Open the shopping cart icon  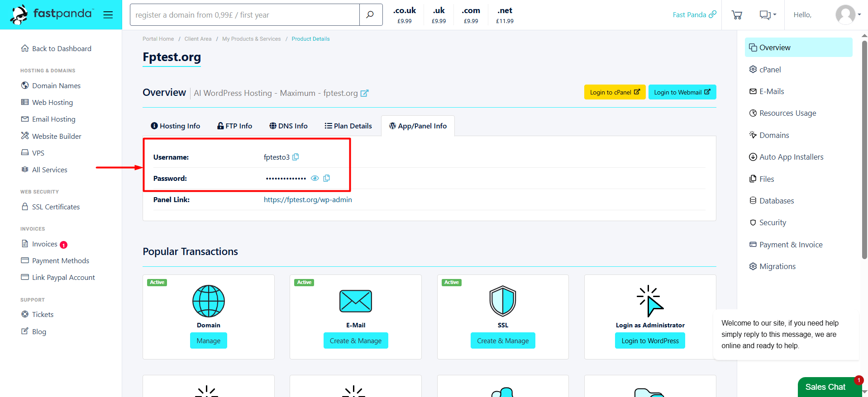pos(737,15)
